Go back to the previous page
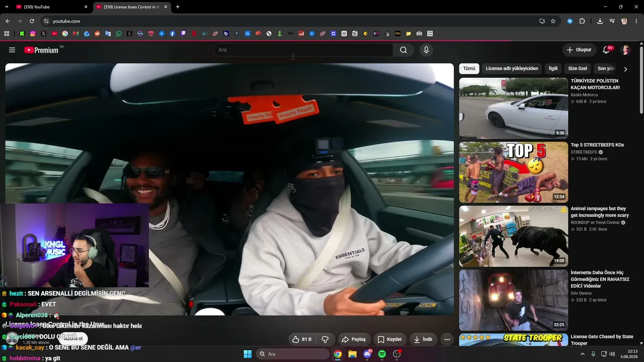The width and height of the screenshot is (644, 362). pyautogui.click(x=8, y=21)
